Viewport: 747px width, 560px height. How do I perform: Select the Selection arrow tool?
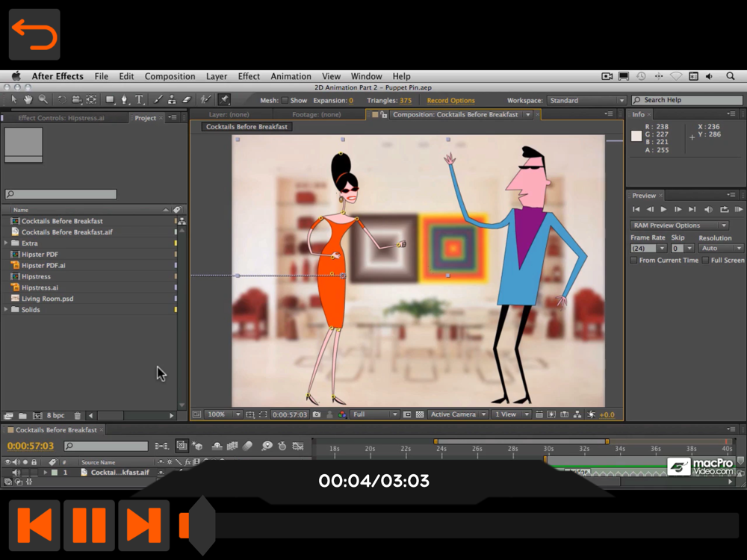tap(13, 99)
